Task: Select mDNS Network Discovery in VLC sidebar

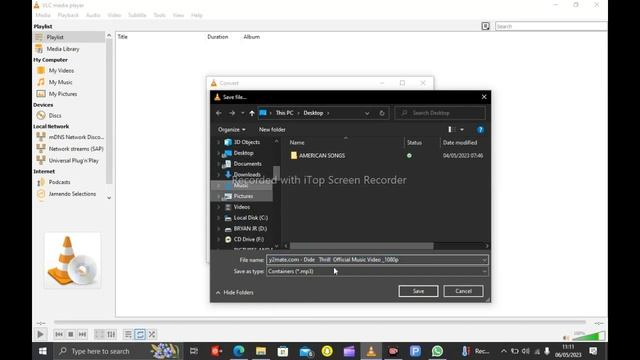Action: coord(76,137)
